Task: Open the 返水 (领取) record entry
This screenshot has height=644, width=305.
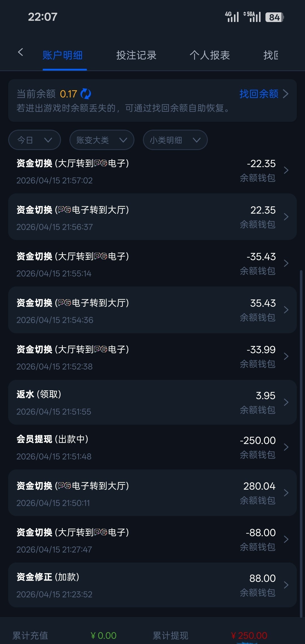Action: click(152, 402)
